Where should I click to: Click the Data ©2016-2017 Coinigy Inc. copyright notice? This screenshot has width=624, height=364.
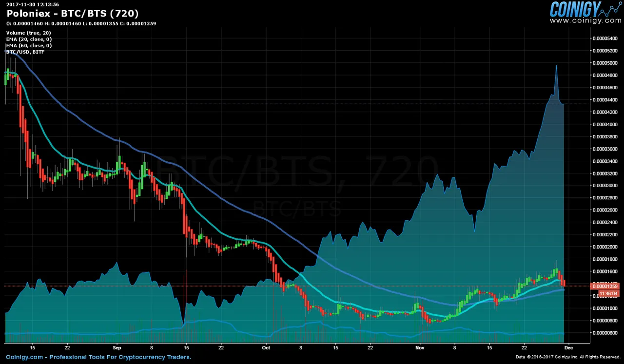point(567,358)
